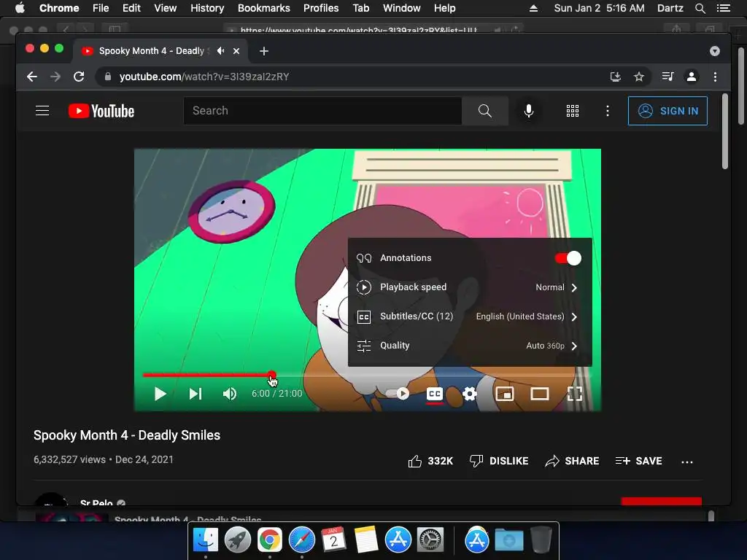Disable the Annotations switch
747x560 pixels.
[568, 258]
